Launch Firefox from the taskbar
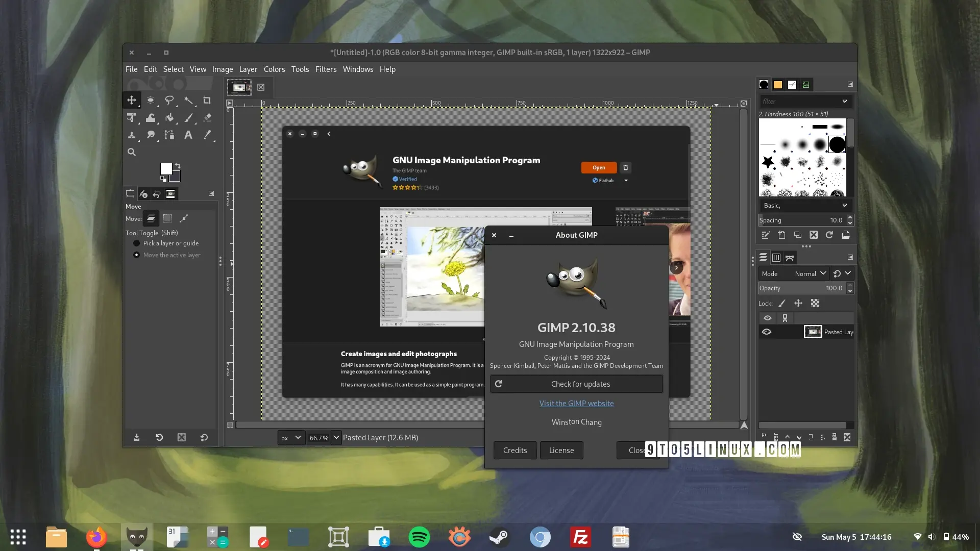The width and height of the screenshot is (980, 551). point(96,537)
